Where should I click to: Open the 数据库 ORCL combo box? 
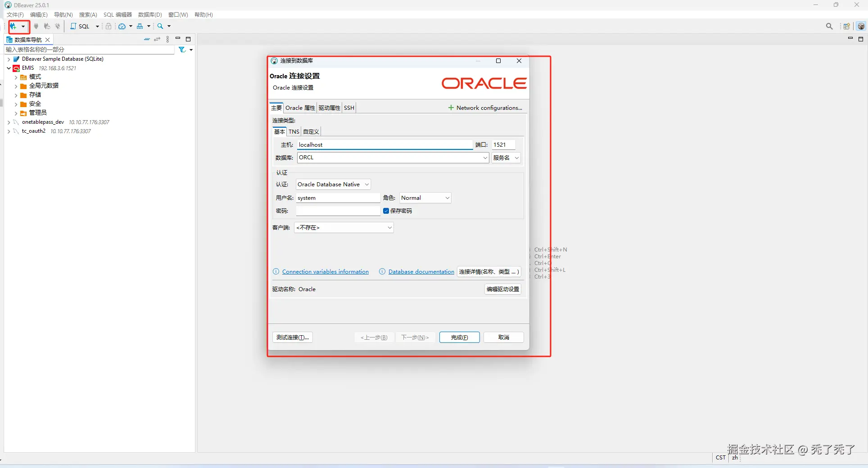[x=393, y=157]
